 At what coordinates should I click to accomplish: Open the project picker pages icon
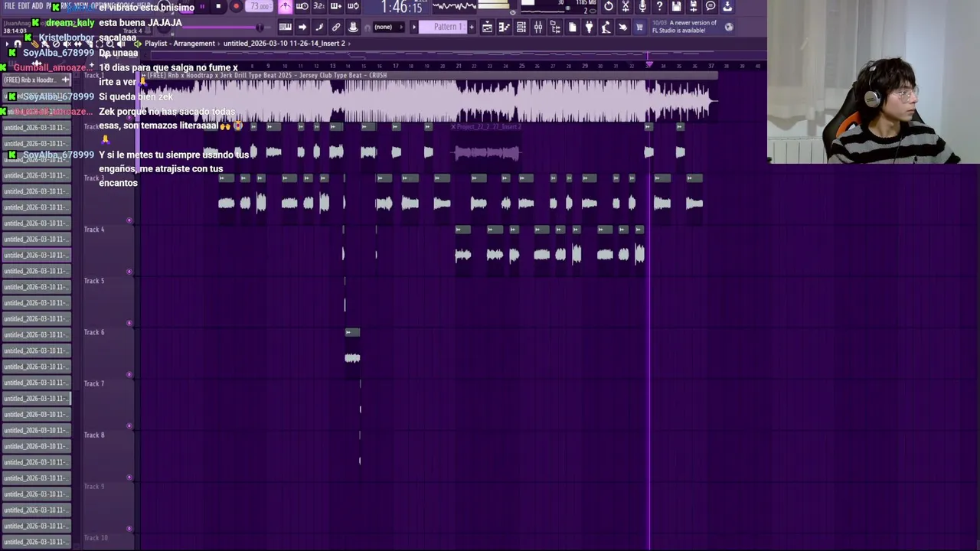[x=572, y=27]
